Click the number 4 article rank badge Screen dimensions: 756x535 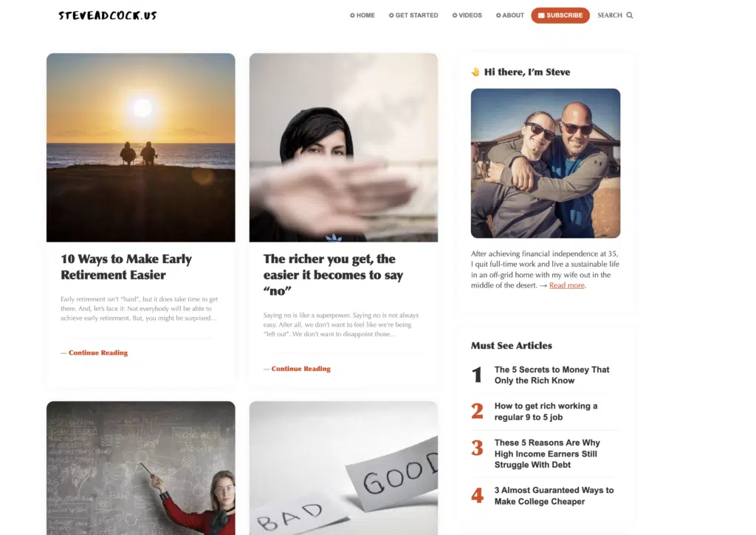pos(477,495)
